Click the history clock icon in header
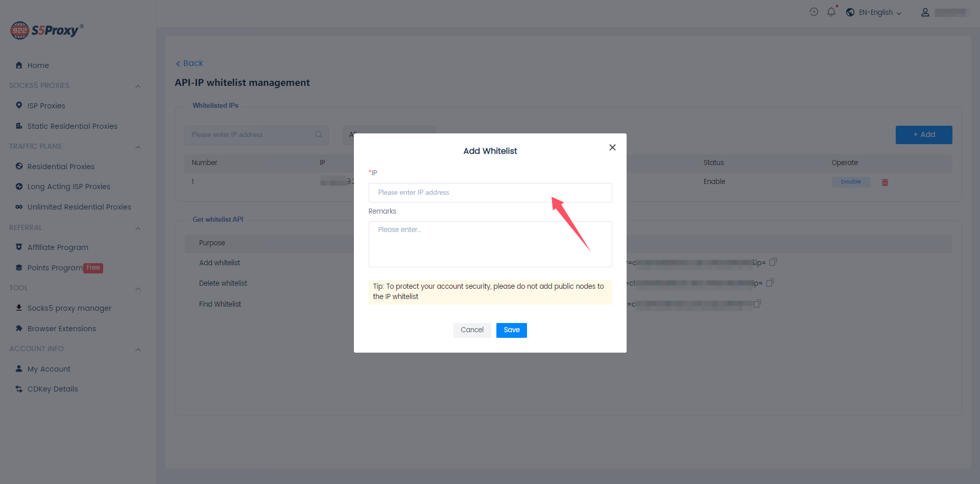 pyautogui.click(x=814, y=12)
